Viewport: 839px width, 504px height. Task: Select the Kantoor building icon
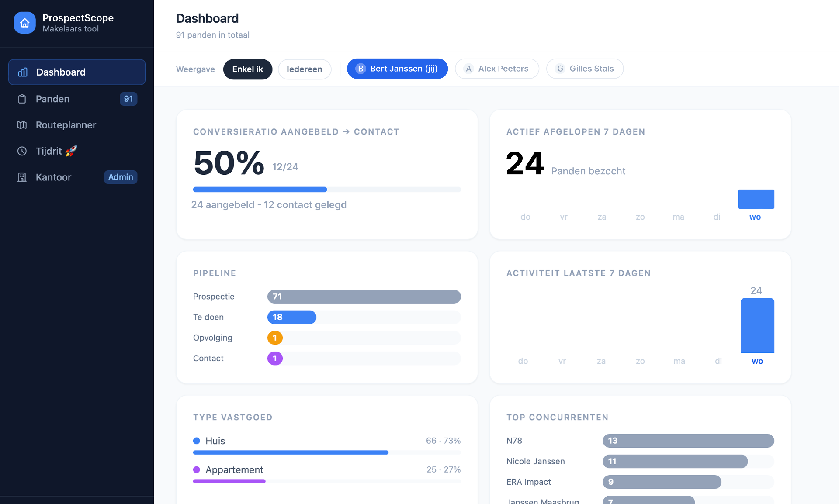[x=22, y=177]
